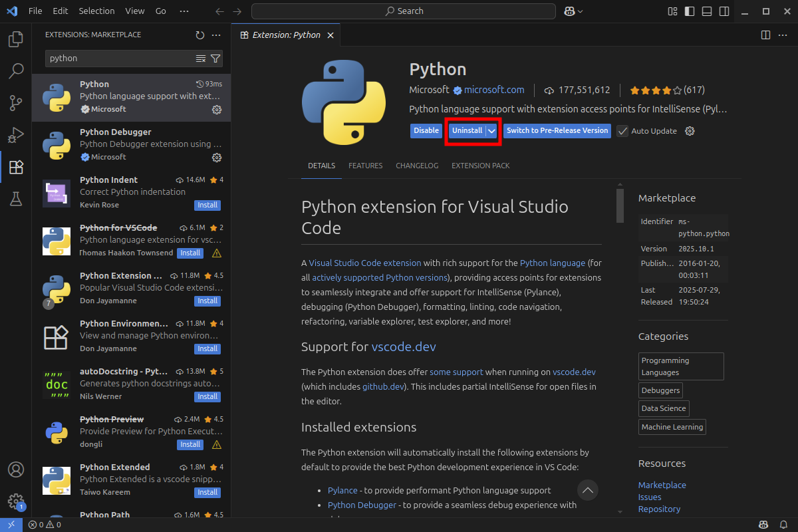Viewport: 798px width, 532px height.
Task: Click the VS Code logo menu
Action: click(x=11, y=11)
